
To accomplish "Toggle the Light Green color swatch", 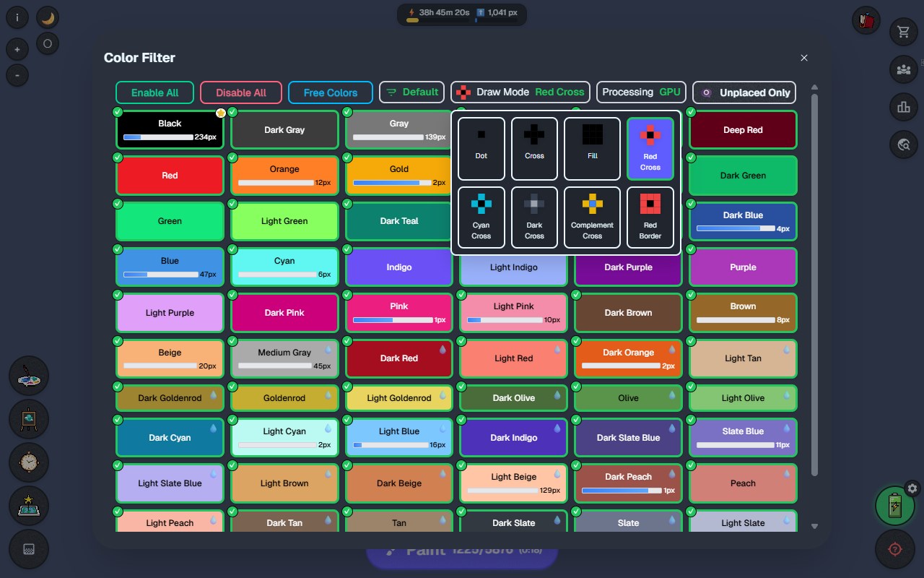I will [x=284, y=221].
